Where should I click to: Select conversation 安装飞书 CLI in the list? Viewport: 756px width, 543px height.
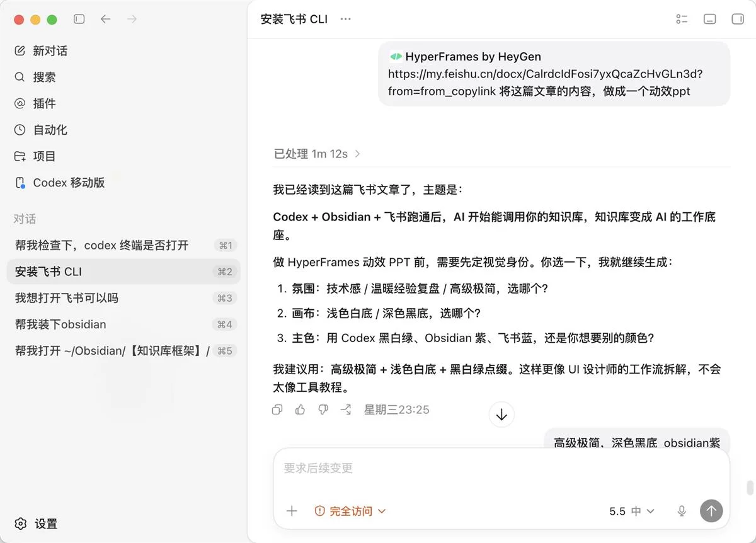pyautogui.click(x=123, y=272)
